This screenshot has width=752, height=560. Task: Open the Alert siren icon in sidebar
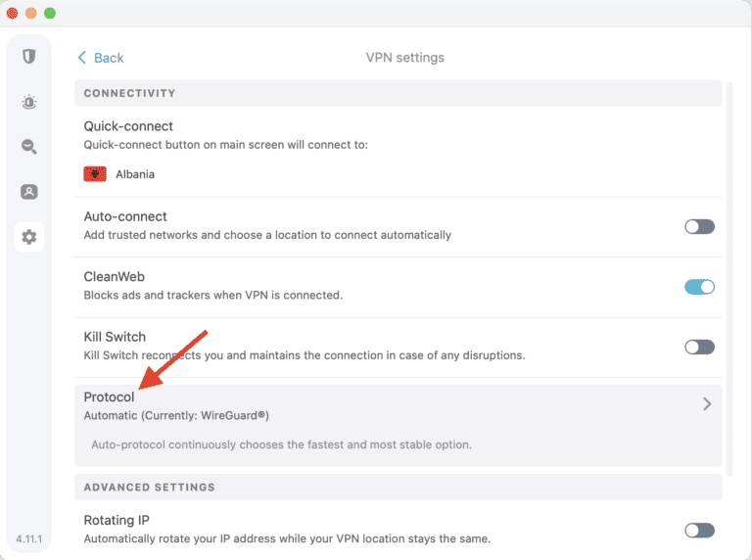(29, 102)
